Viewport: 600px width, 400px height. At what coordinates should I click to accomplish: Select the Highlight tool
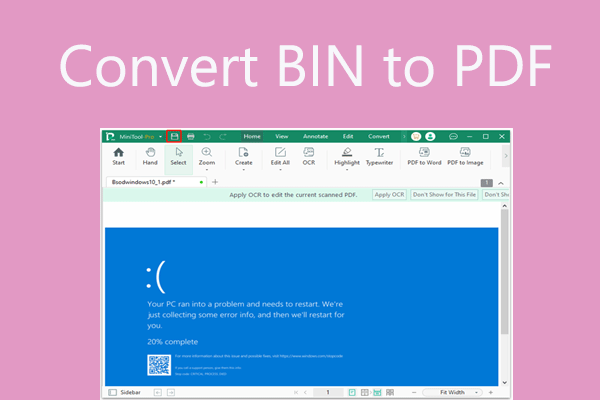pyautogui.click(x=347, y=155)
